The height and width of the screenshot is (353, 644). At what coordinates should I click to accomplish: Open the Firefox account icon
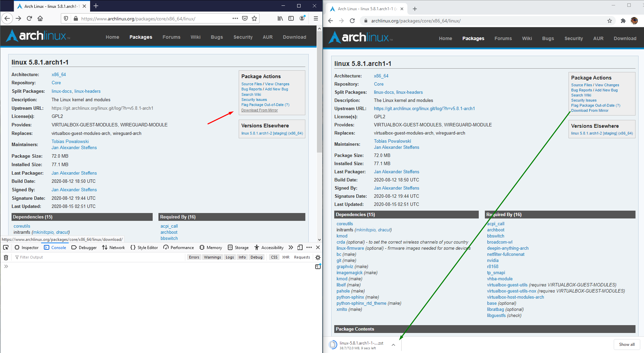pyautogui.click(x=302, y=18)
